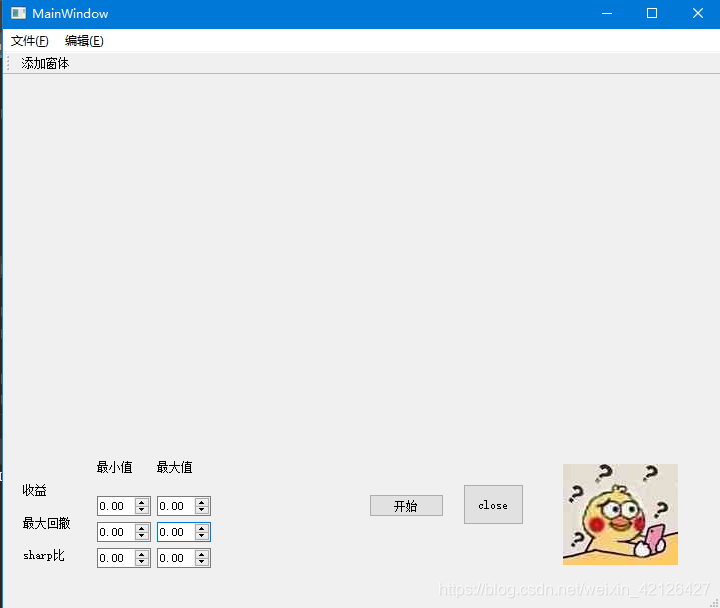Focus the sharp比 maximum value field
The height and width of the screenshot is (608, 720).
pyautogui.click(x=176, y=558)
